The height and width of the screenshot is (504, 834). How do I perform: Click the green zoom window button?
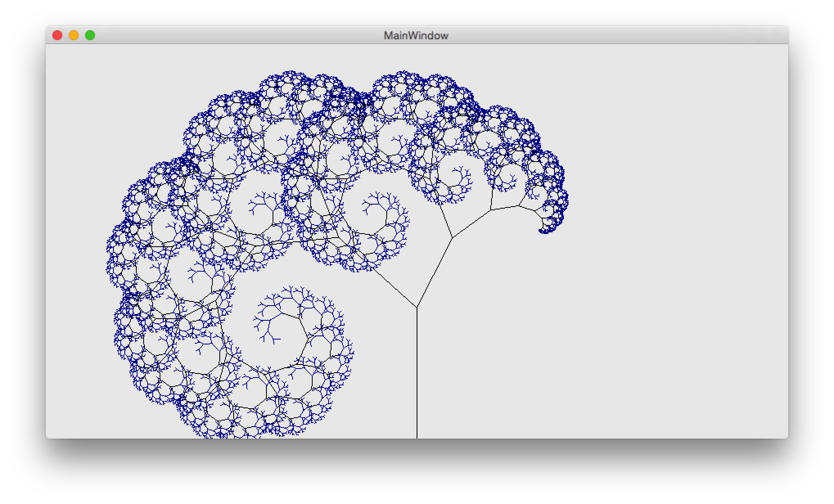90,36
